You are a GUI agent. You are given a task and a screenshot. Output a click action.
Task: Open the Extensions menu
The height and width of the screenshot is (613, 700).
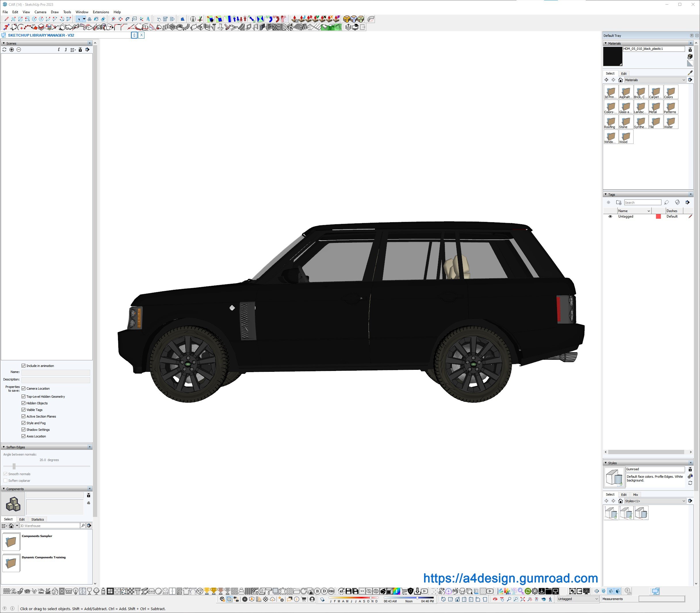101,12
